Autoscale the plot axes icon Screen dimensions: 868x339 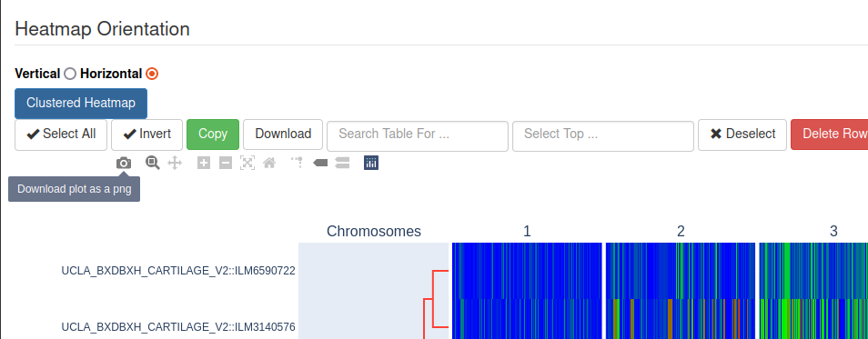pyautogui.click(x=247, y=163)
